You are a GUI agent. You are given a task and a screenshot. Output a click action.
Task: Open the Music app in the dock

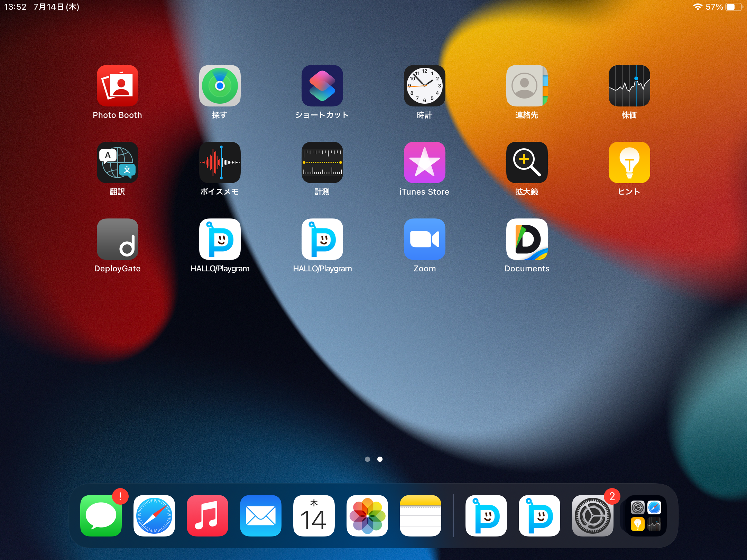[x=207, y=516]
